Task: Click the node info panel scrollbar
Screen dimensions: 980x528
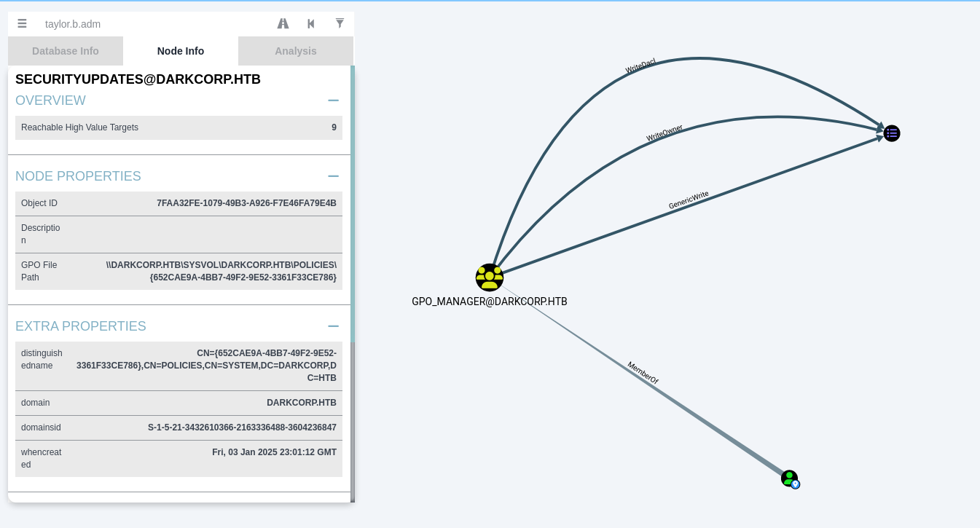Action: click(353, 204)
